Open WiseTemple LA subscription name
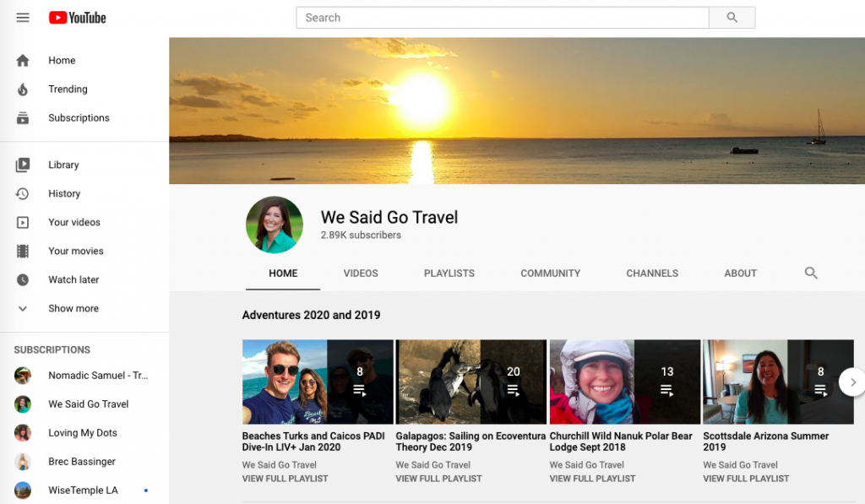The width and height of the screenshot is (865, 504). (83, 490)
